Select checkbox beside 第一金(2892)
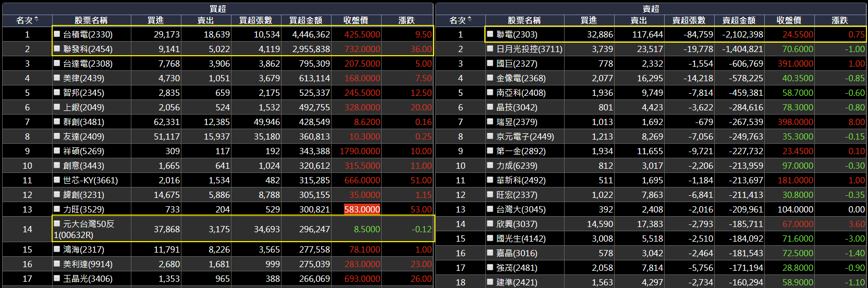The width and height of the screenshot is (868, 288). [x=490, y=151]
